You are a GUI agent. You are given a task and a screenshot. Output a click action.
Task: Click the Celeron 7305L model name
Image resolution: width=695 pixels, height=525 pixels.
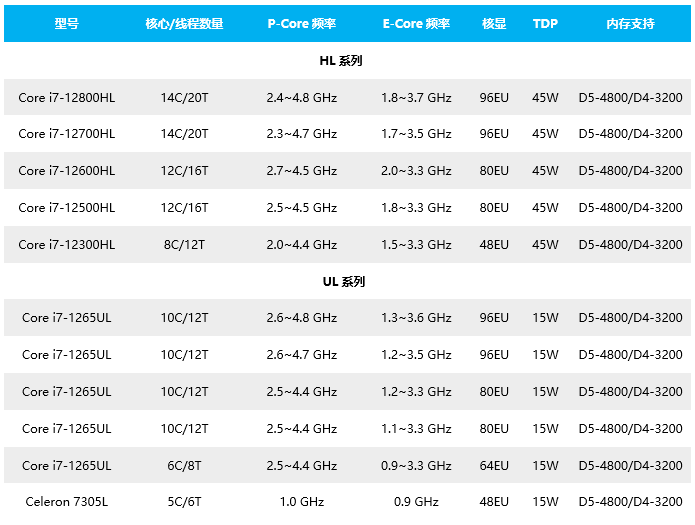click(x=66, y=501)
